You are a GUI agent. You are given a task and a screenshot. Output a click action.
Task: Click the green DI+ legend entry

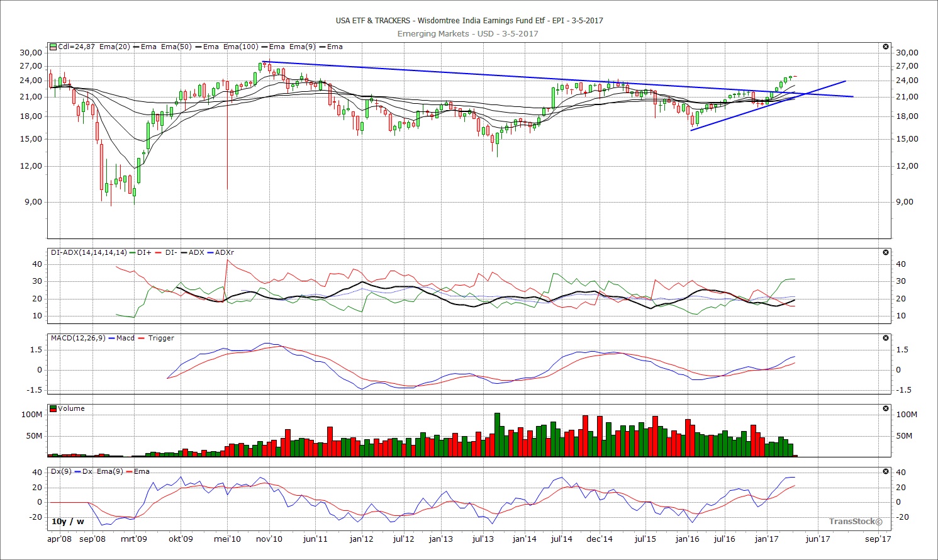[x=140, y=252]
